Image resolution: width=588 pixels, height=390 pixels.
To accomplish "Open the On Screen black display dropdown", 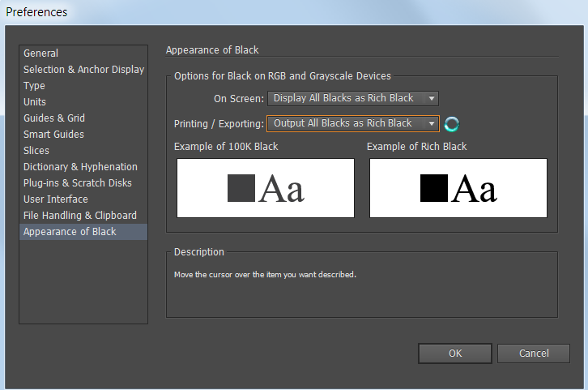I will 353,98.
